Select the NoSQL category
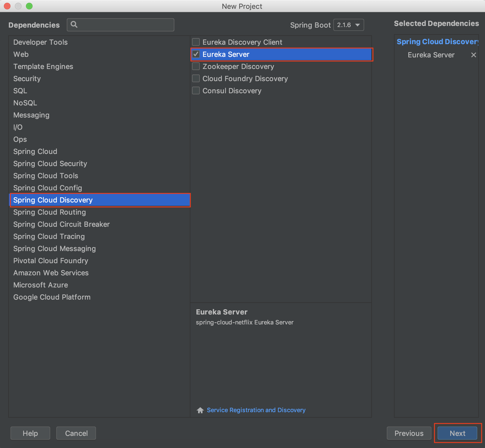485x448 pixels. click(100, 103)
